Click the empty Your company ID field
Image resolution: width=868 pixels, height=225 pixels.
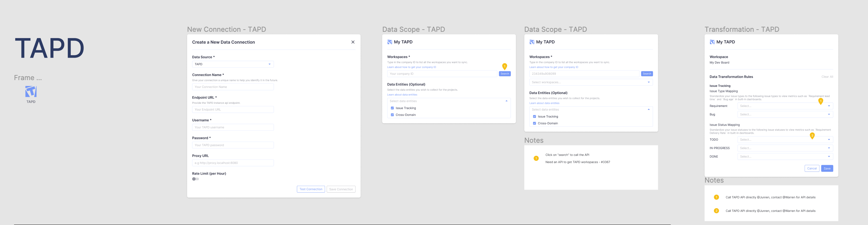tap(442, 74)
